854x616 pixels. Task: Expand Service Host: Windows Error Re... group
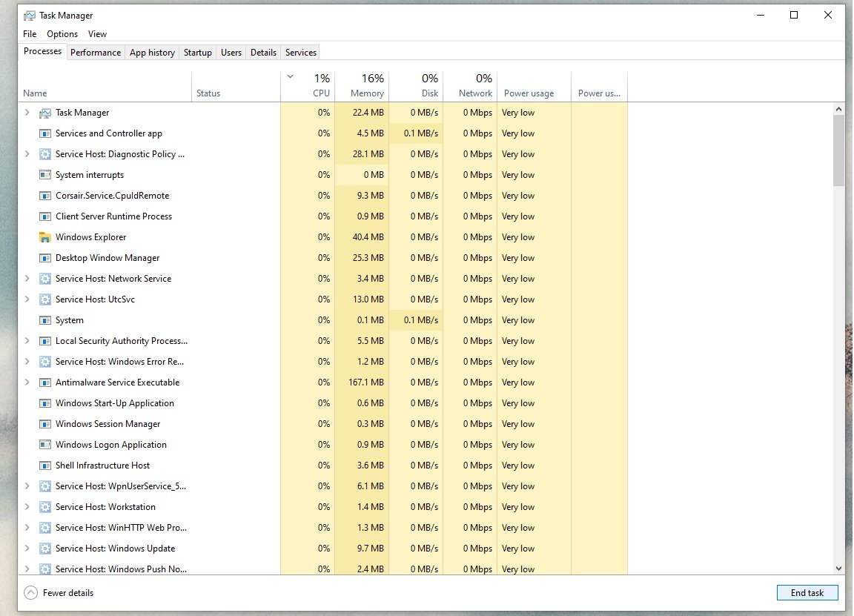27,361
